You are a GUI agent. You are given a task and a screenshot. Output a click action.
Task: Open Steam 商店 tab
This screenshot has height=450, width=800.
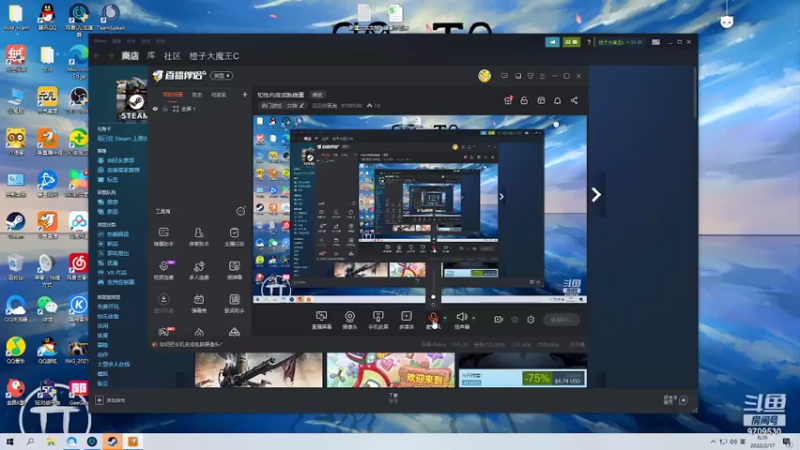(130, 56)
